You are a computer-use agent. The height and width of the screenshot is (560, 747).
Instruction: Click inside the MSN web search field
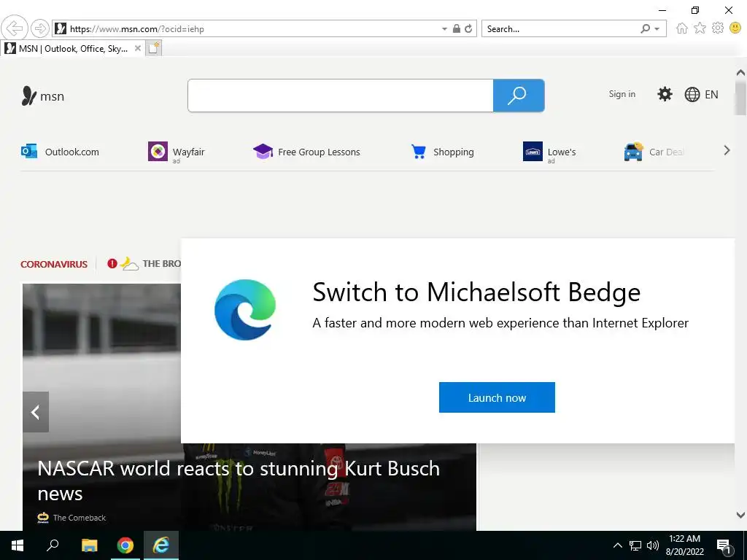click(340, 96)
